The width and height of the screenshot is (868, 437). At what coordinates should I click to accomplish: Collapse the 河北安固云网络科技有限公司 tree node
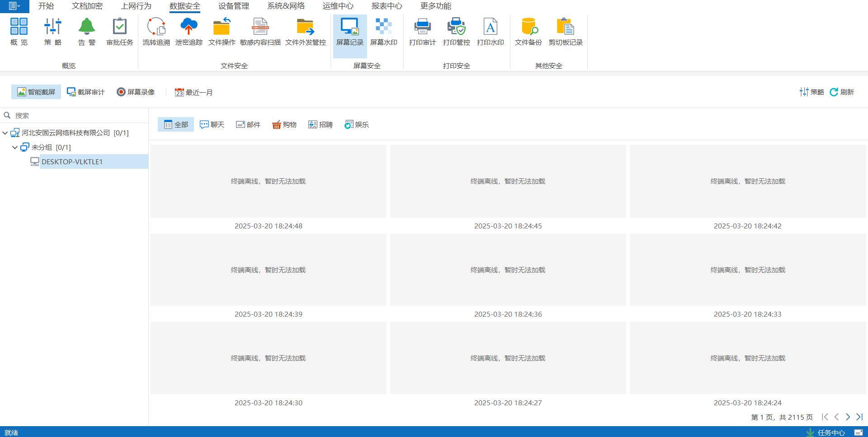[x=5, y=133]
